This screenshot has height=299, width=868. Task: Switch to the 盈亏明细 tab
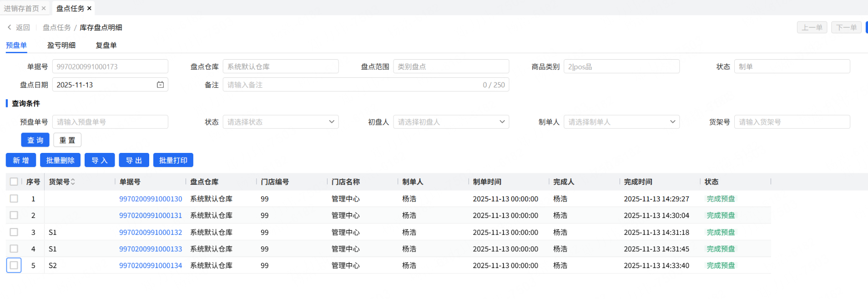coord(61,45)
